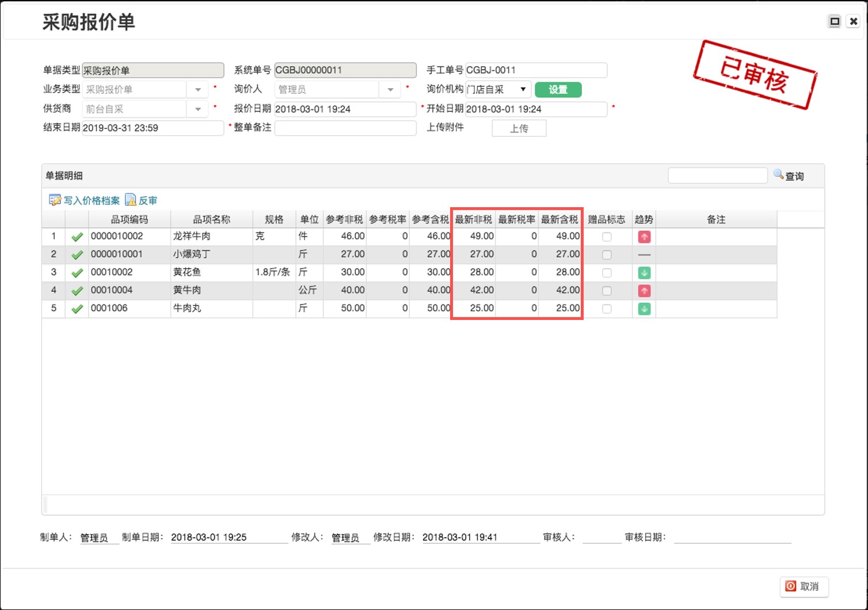
Task: Click the red up-trend icon for 龙祥牛肉
Action: click(x=644, y=237)
